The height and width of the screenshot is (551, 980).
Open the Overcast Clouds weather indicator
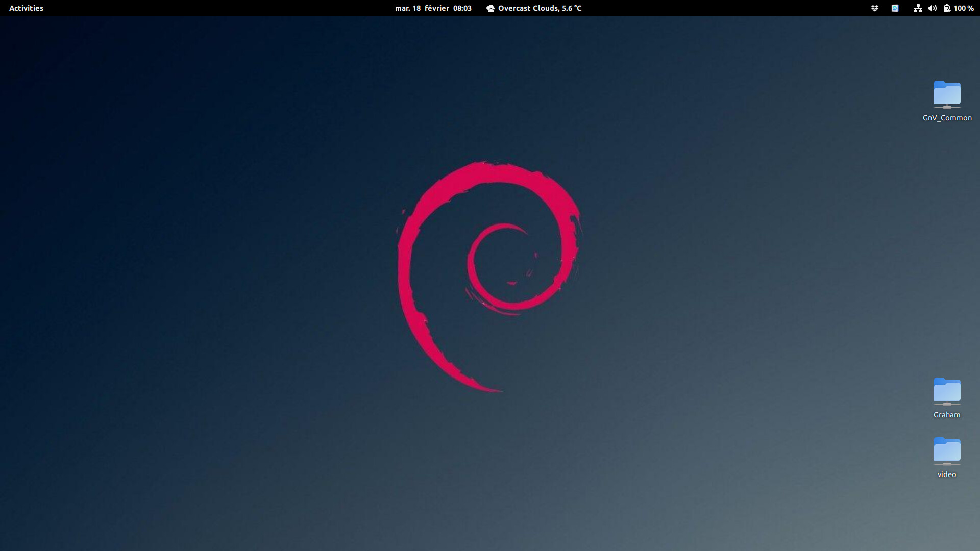(x=534, y=8)
